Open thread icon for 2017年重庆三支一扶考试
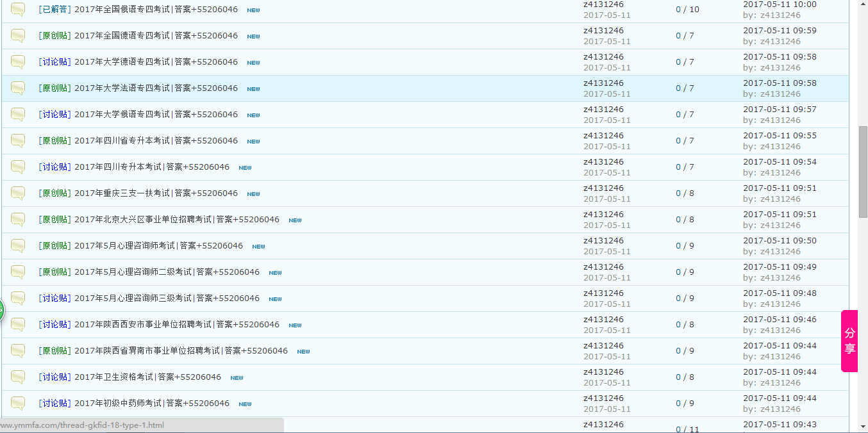The width and height of the screenshot is (868, 433). click(x=18, y=193)
